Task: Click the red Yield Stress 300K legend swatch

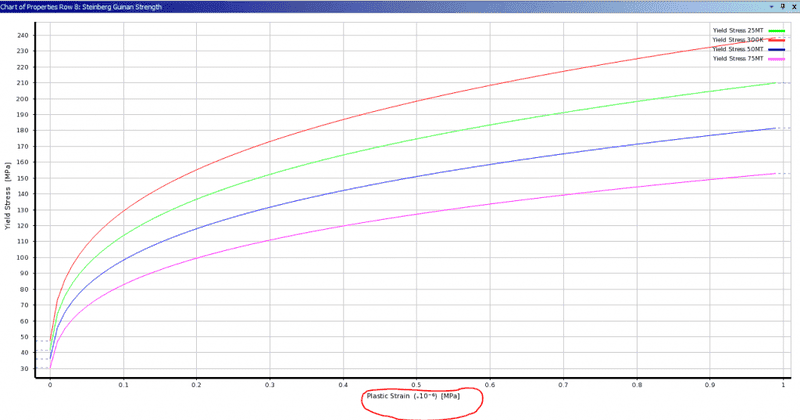Action: (775, 40)
